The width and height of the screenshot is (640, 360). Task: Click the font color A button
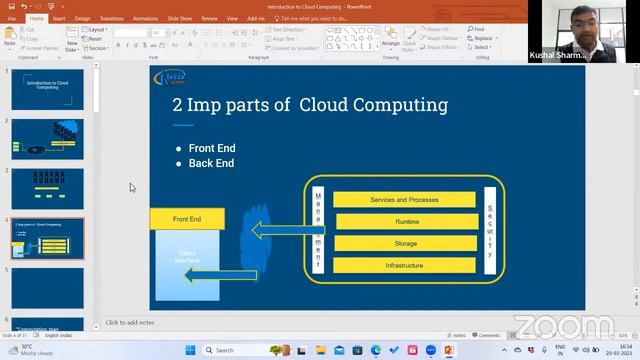pyautogui.click(x=190, y=45)
